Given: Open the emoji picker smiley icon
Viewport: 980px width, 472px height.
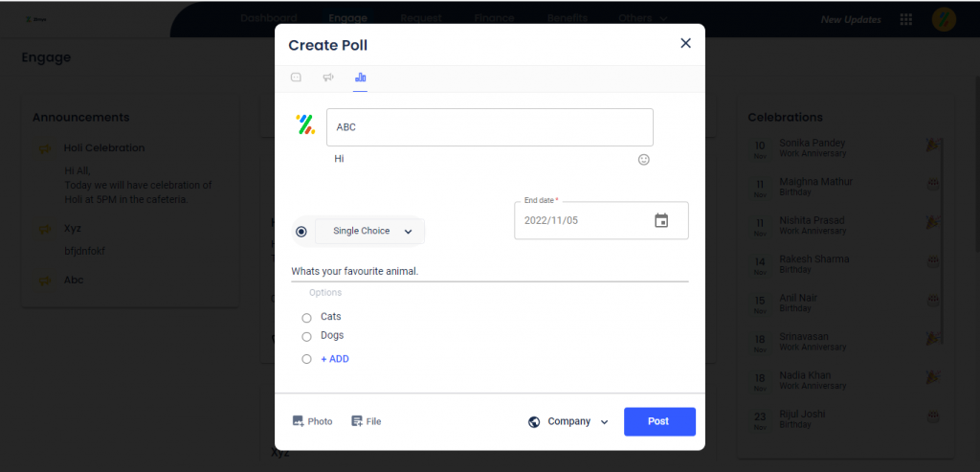Looking at the screenshot, I should click(x=644, y=160).
